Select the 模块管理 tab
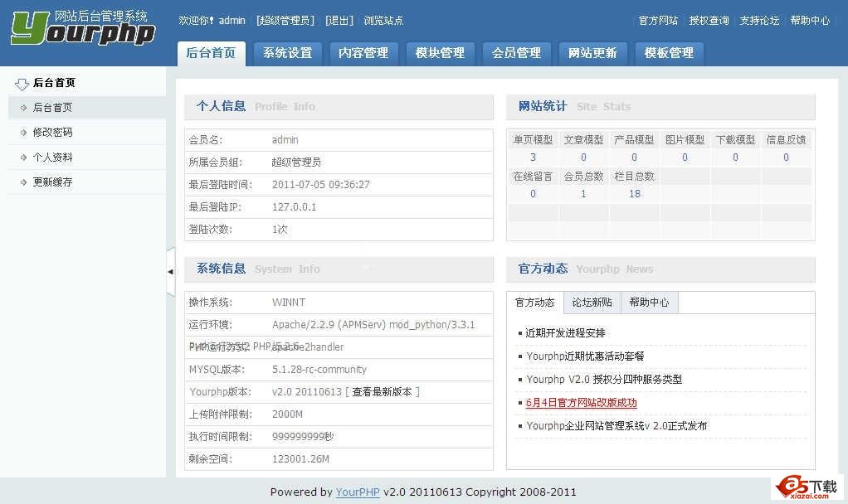Image resolution: width=848 pixels, height=504 pixels. point(440,52)
